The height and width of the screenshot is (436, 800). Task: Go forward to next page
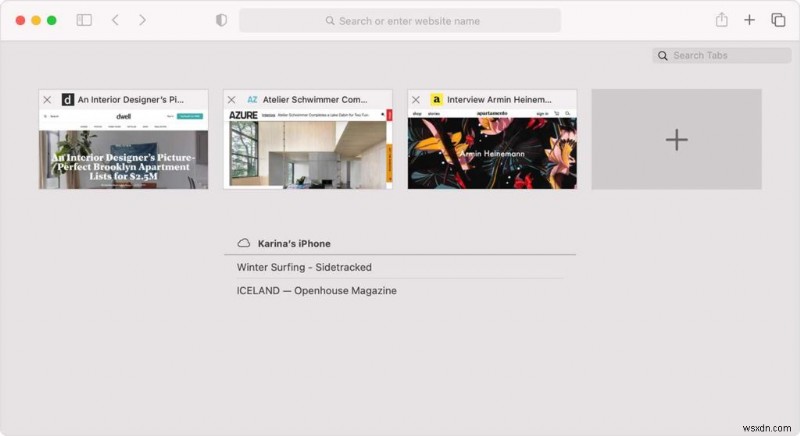pos(142,20)
